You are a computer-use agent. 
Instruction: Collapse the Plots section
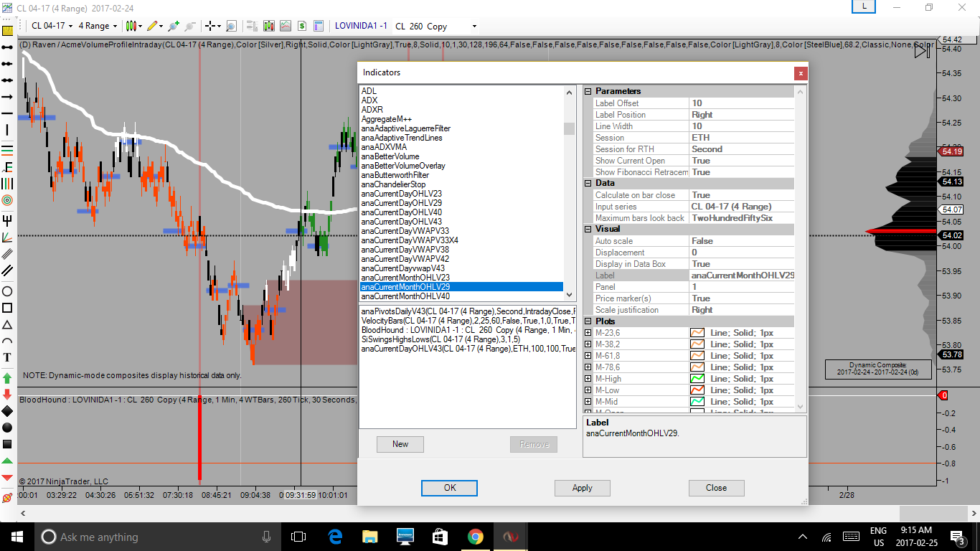click(x=588, y=321)
